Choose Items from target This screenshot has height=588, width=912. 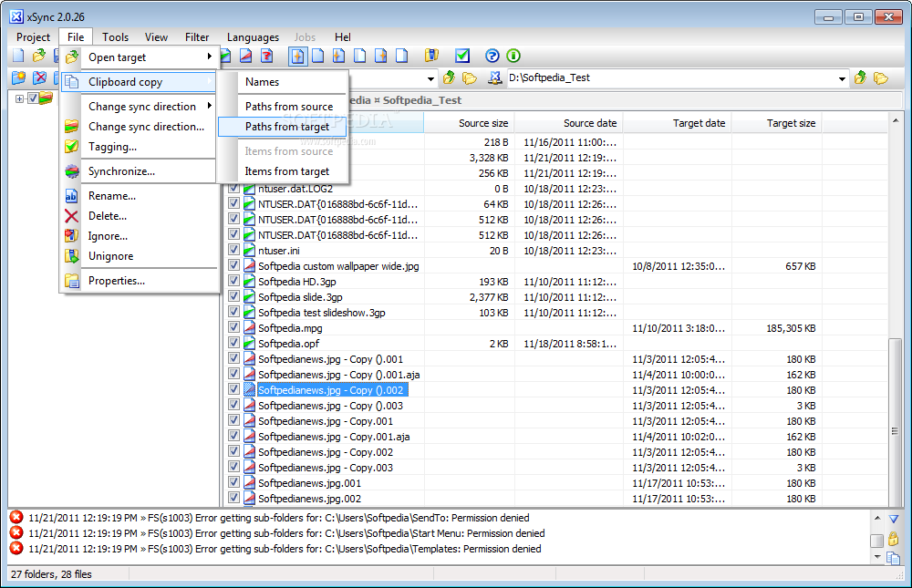point(283,171)
